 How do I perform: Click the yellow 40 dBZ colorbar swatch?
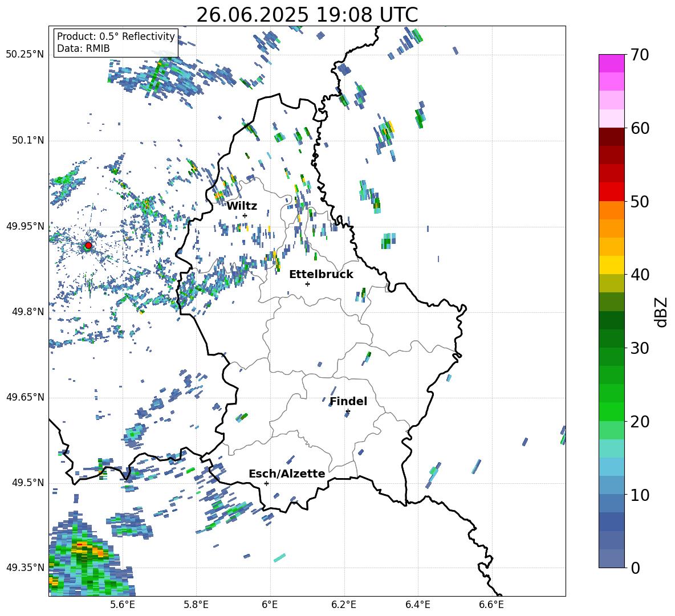[x=611, y=265]
